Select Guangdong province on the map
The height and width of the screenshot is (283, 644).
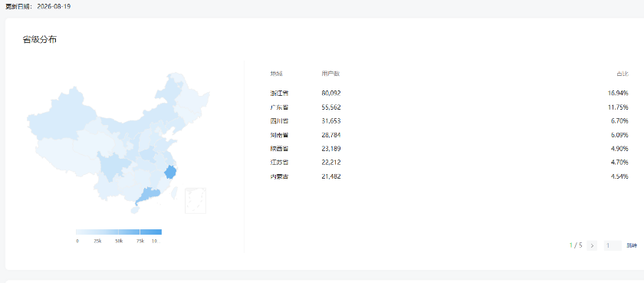[148, 195]
